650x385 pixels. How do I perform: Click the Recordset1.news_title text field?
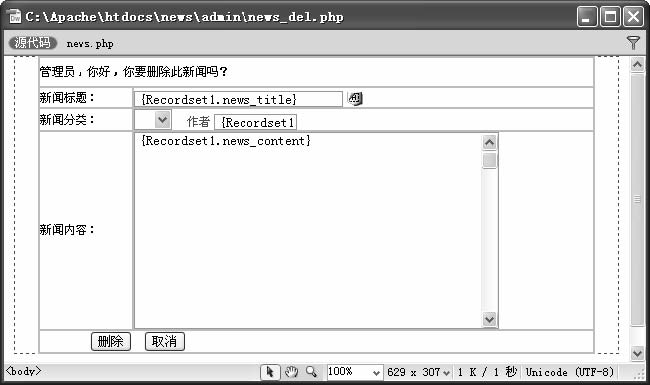(238, 99)
